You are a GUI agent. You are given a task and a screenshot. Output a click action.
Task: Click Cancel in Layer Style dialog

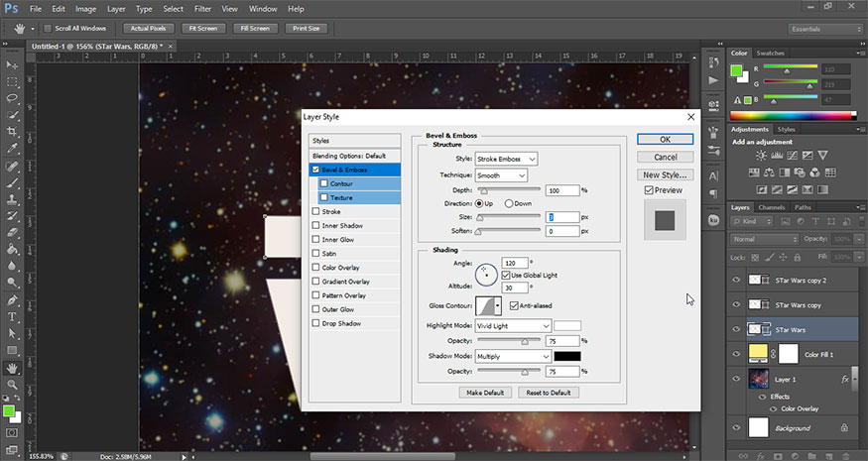click(x=665, y=158)
